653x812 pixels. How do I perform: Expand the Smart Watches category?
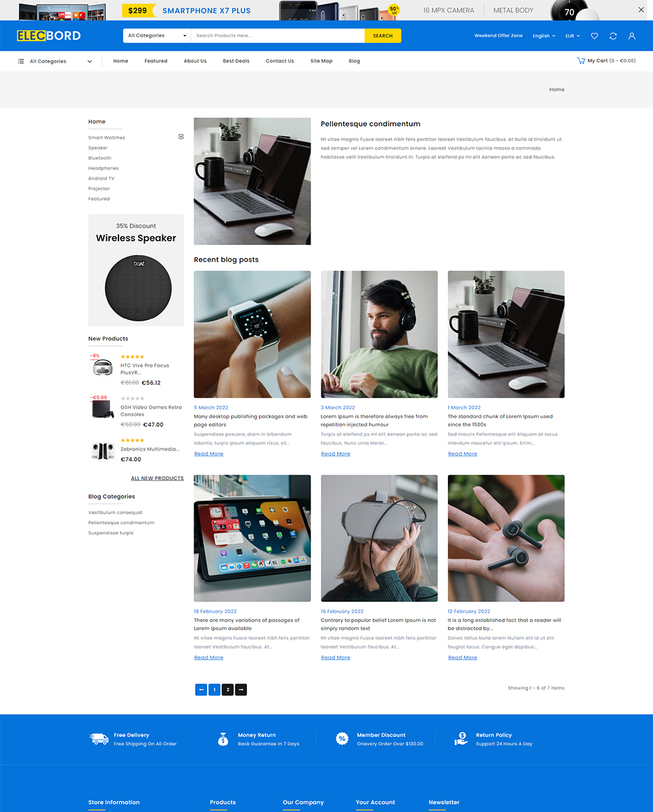[x=181, y=137]
